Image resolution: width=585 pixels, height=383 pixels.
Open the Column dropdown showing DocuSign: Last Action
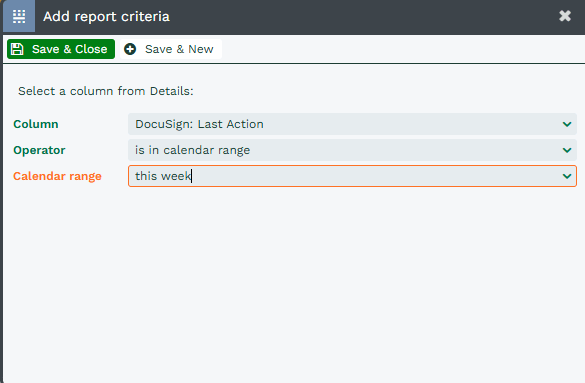tap(352, 124)
